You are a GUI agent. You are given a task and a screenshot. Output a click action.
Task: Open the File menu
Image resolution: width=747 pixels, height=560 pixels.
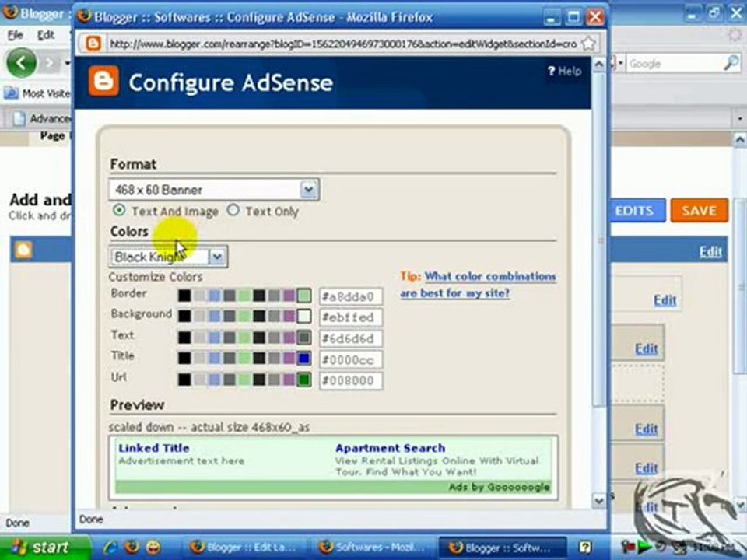(15, 35)
